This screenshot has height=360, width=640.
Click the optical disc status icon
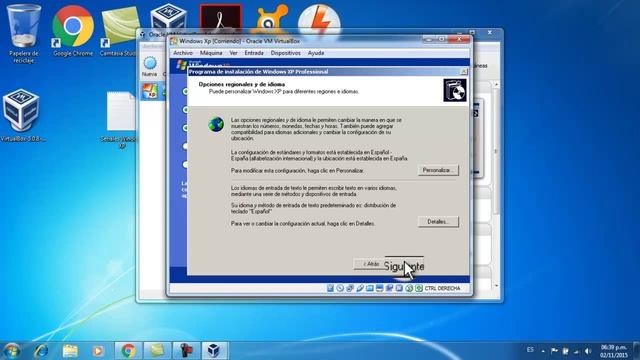340,288
